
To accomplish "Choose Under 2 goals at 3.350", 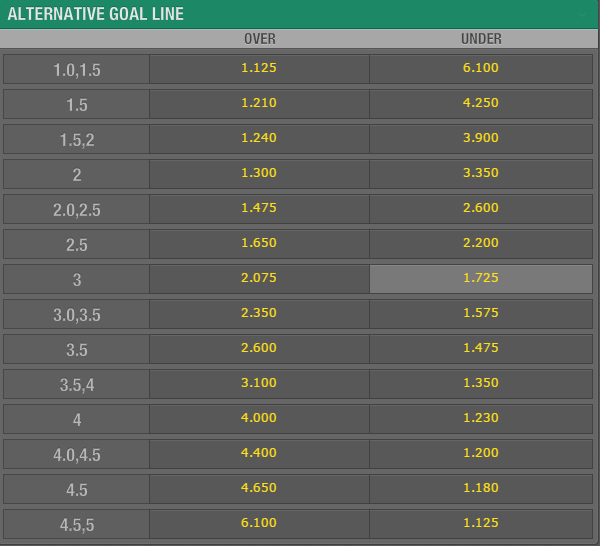I will point(481,174).
